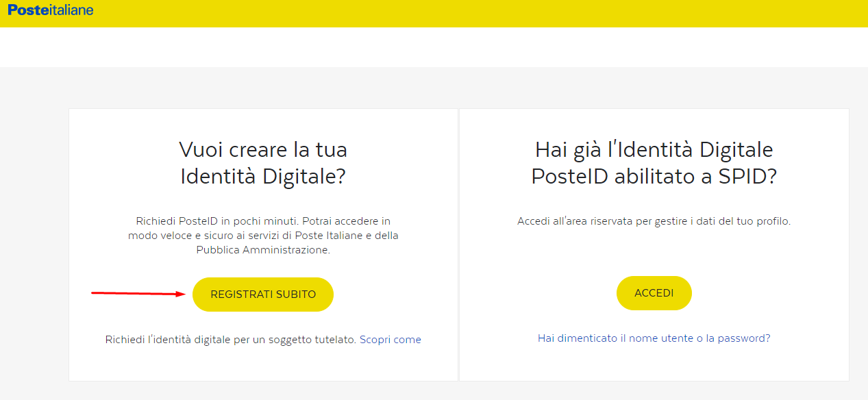
Task: Click the red arrow pointing at Registrati
Action: [138, 294]
